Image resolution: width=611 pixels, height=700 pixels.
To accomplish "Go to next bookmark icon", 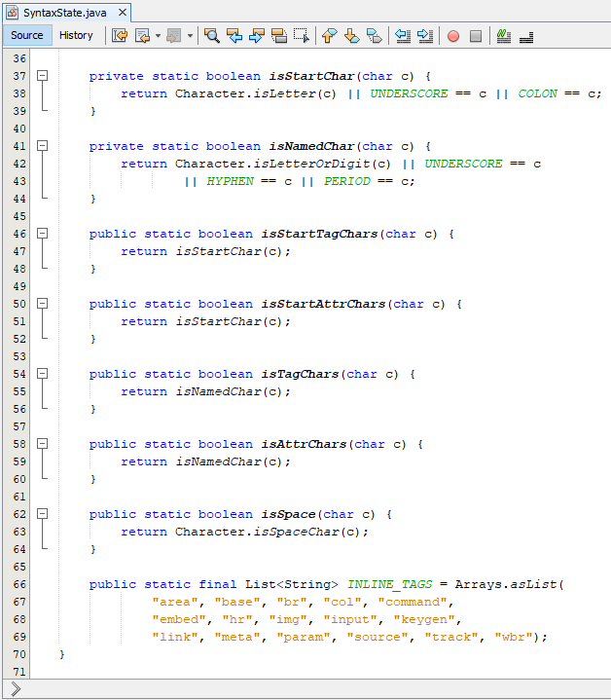I will (351, 35).
